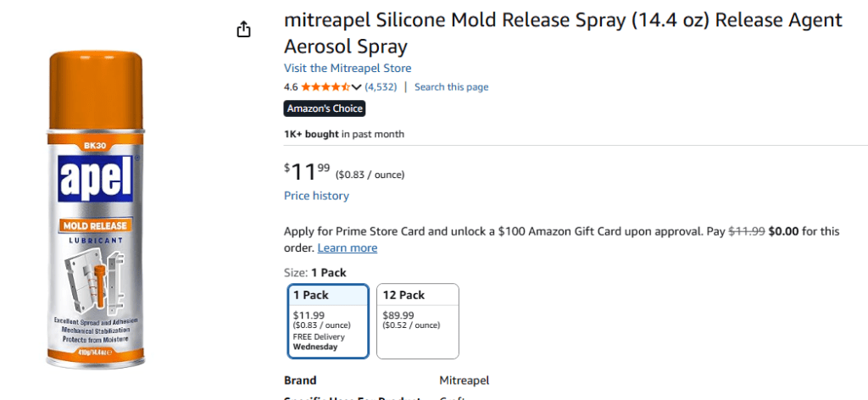
Task: Expand the rating breakdown chevron
Action: click(x=357, y=87)
